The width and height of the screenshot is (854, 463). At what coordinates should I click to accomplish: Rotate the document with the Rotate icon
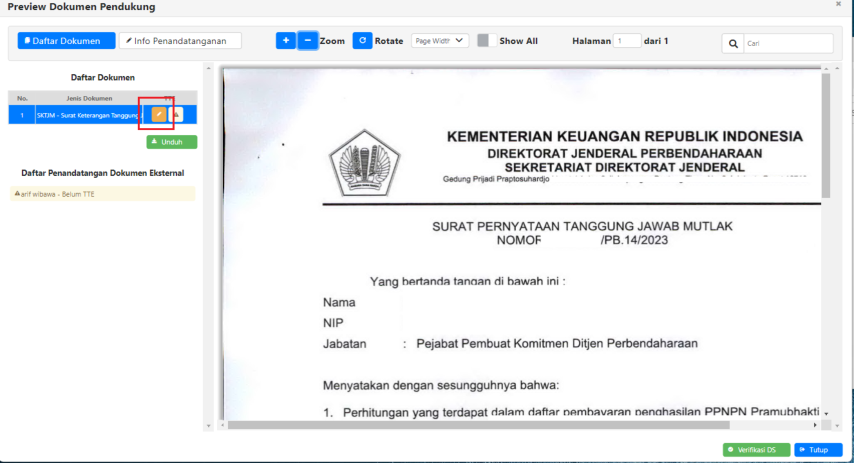coord(362,41)
